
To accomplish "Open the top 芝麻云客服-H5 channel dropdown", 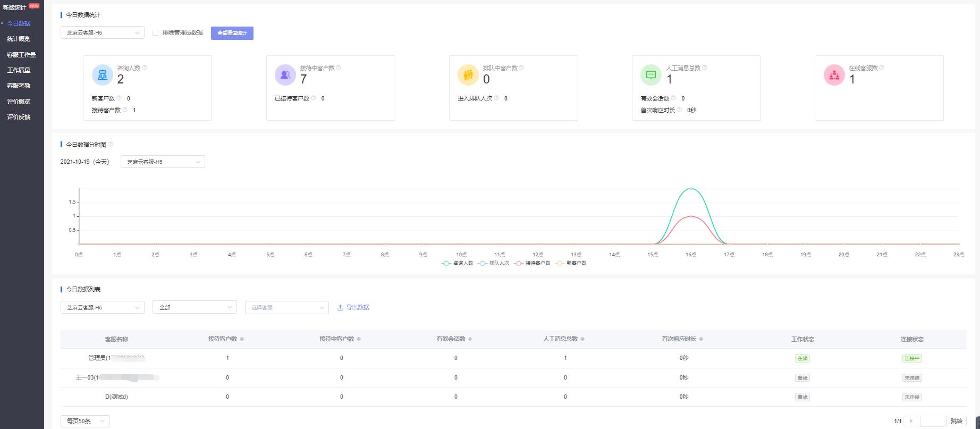I will click(x=102, y=33).
